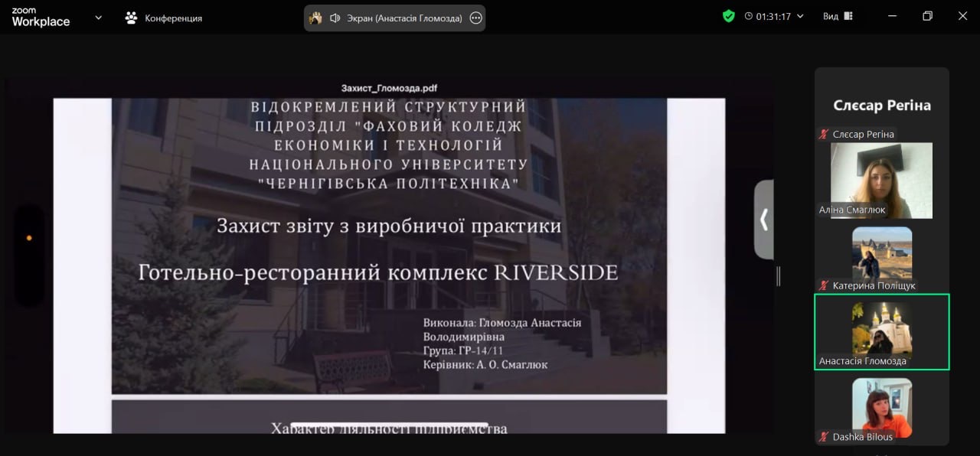Screen dimensions: 980x456
Task: Select Слєсар Регіна large name tile
Action: [x=882, y=106]
